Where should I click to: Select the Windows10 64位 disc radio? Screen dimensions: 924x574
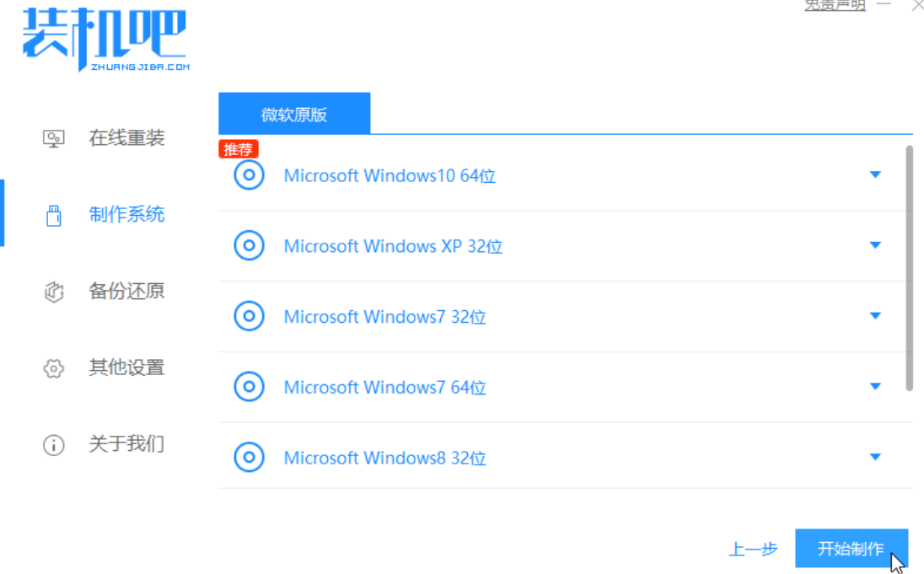(249, 175)
